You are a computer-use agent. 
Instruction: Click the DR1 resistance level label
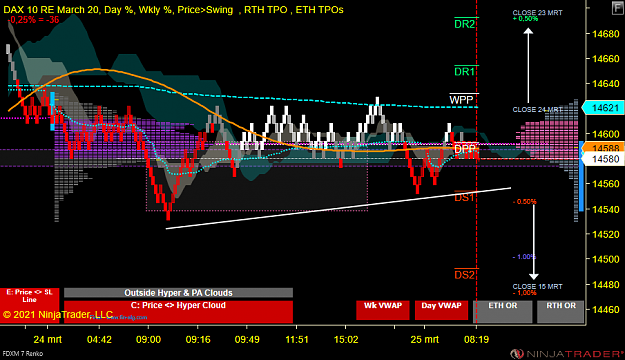tap(465, 71)
